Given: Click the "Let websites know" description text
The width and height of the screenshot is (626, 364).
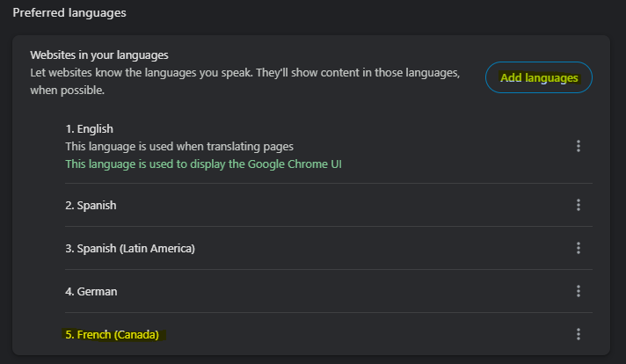Looking at the screenshot, I should point(244,73).
